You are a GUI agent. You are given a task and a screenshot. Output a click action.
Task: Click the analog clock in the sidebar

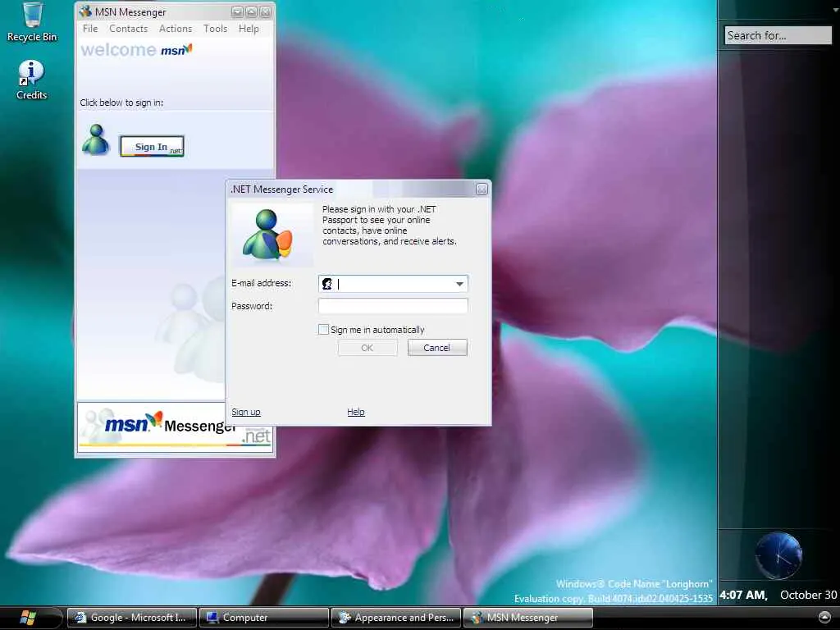click(778, 555)
